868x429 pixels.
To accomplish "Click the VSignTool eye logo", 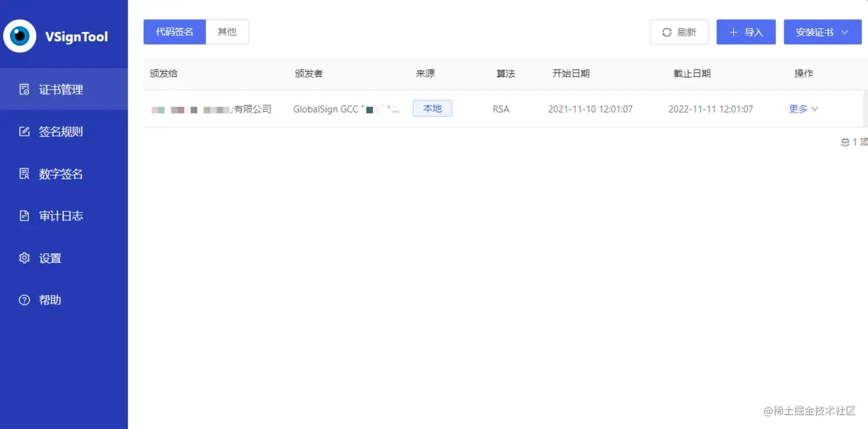I will 20,36.
